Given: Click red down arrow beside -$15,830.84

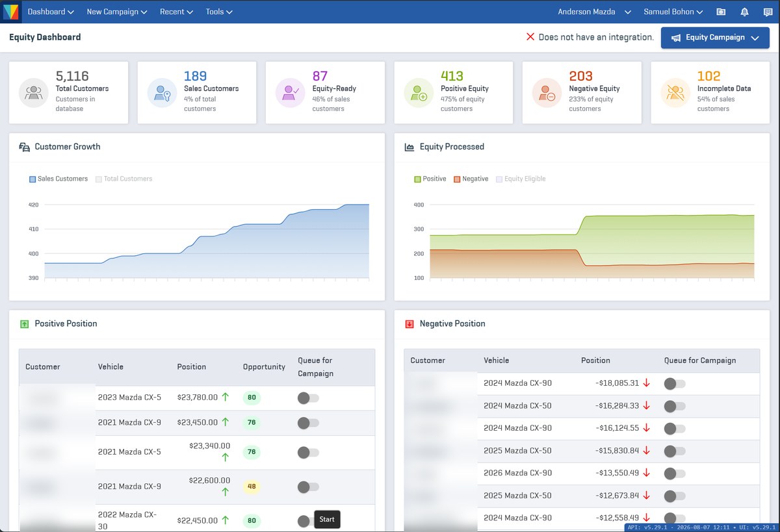Looking at the screenshot, I should tap(646, 451).
